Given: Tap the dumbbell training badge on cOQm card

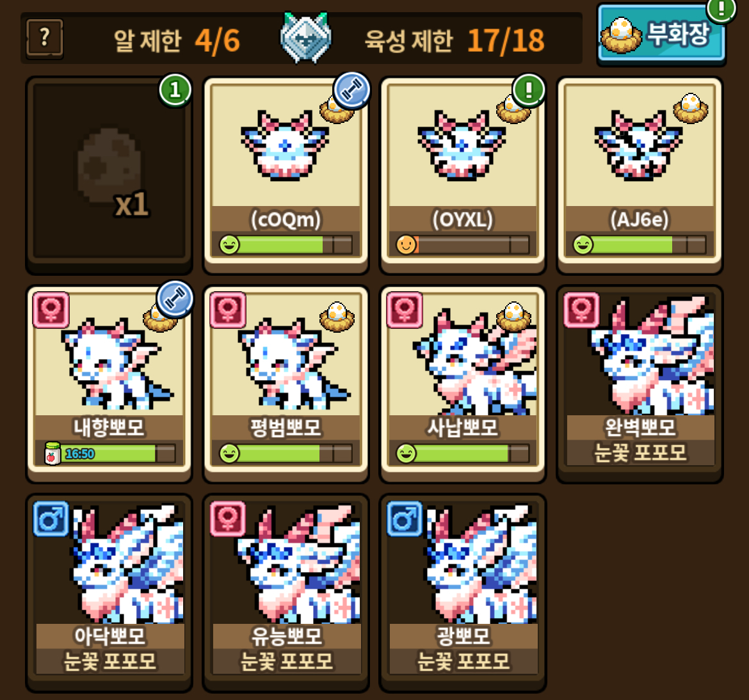Looking at the screenshot, I should tap(351, 90).
